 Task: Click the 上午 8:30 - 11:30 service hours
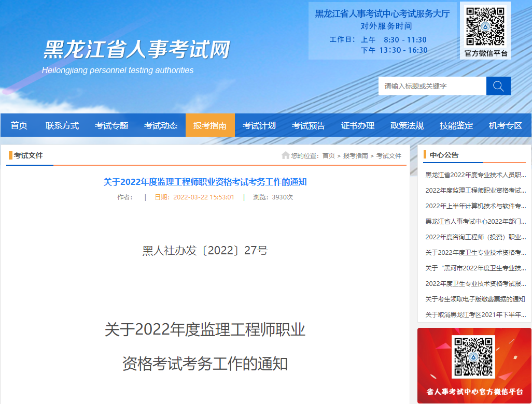click(394, 40)
